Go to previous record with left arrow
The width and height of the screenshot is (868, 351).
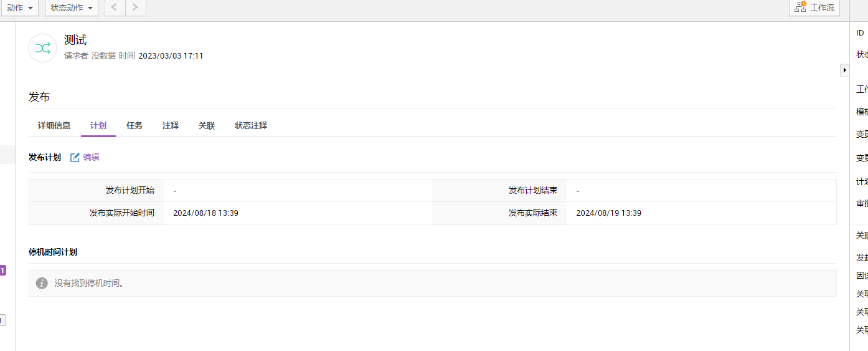(115, 7)
